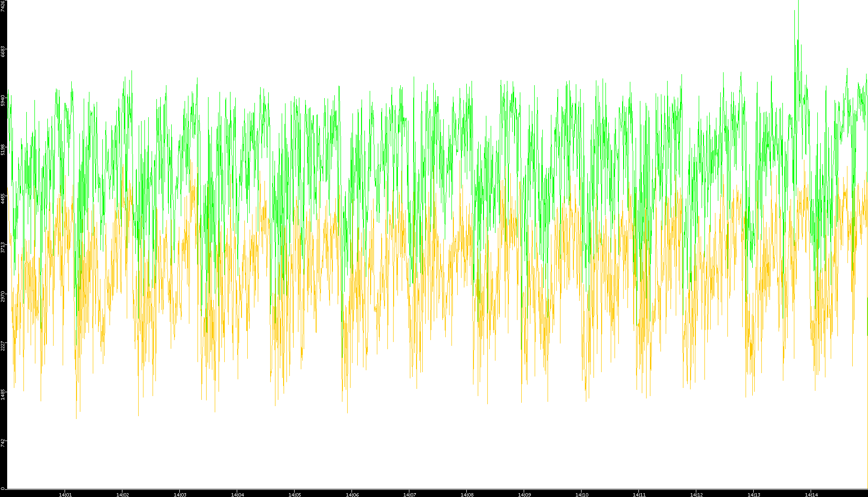Click the 4455 vertical axis label

[x=3, y=198]
